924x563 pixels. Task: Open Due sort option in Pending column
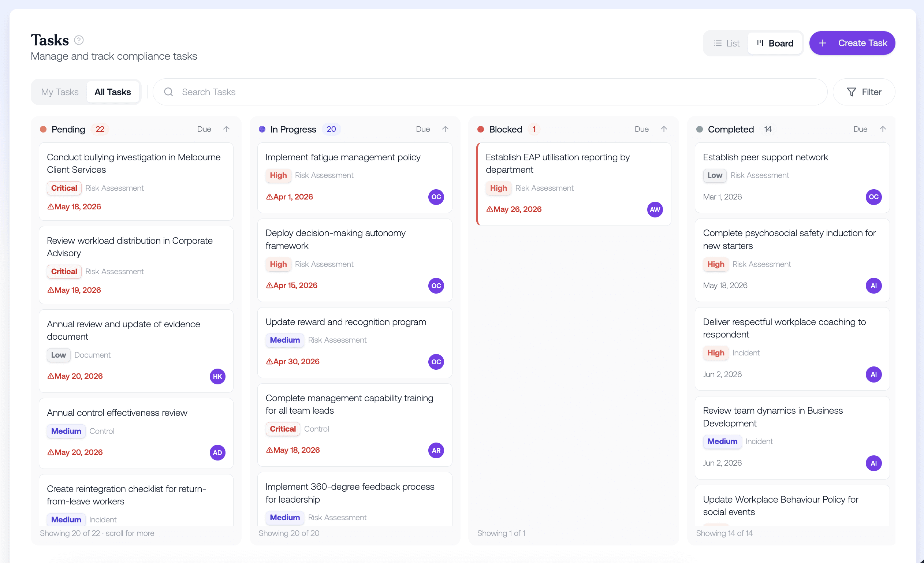tap(204, 129)
